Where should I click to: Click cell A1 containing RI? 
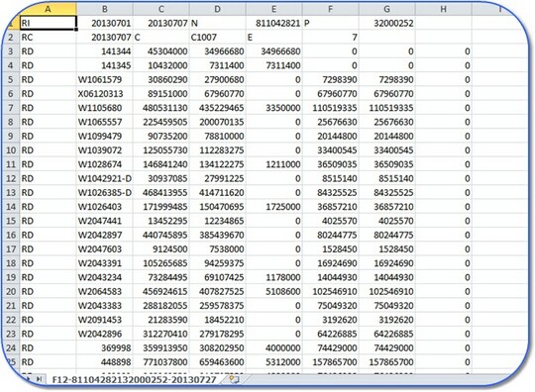(x=48, y=23)
